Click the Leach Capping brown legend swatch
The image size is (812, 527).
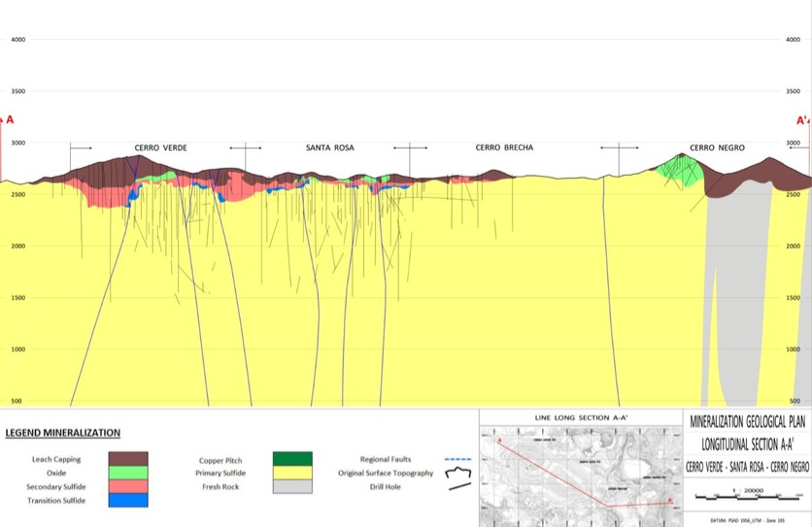point(128,458)
